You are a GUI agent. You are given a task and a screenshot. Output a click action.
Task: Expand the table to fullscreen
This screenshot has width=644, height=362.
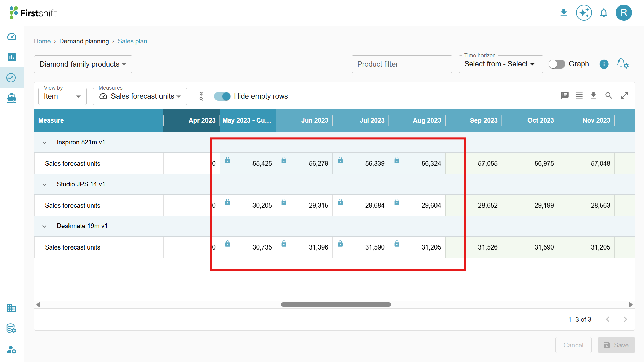pyautogui.click(x=624, y=96)
